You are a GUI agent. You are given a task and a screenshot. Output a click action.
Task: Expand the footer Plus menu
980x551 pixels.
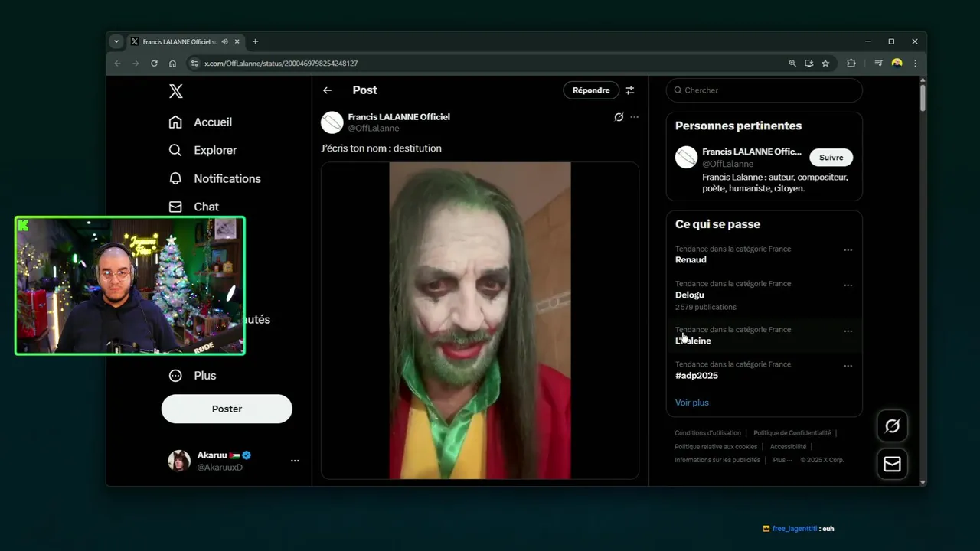tap(782, 460)
